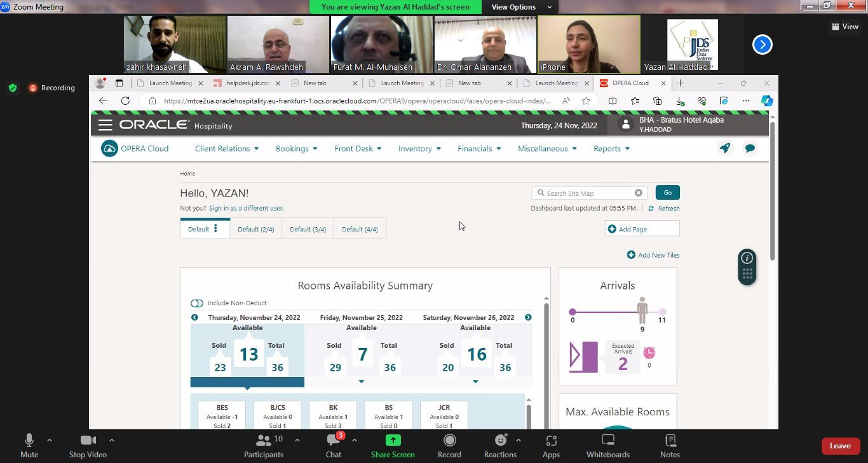Open the browser Settings and more menu
Screen dimensions: 868x463
(746, 100)
